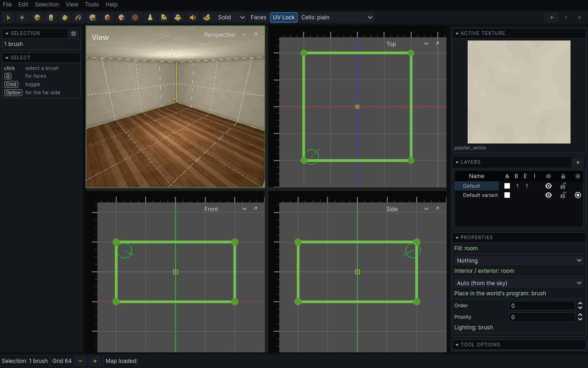
Task: Lock the Default layer
Action: click(x=563, y=186)
